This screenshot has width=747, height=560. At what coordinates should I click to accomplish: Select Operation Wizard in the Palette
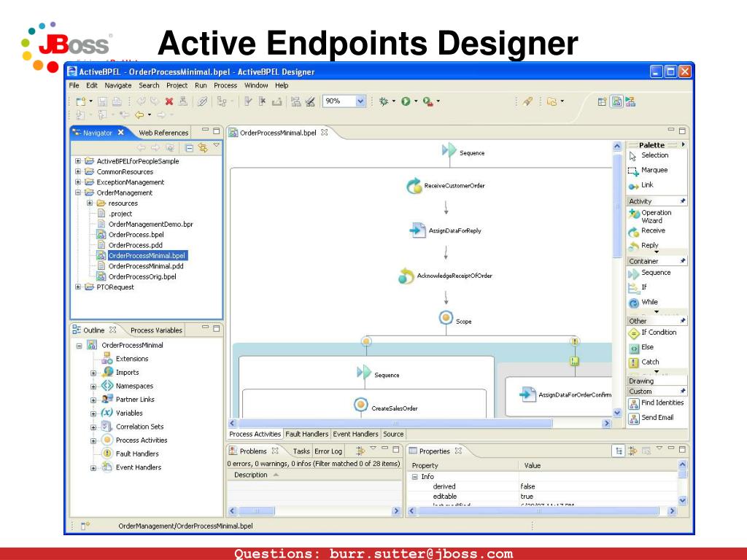click(x=650, y=216)
